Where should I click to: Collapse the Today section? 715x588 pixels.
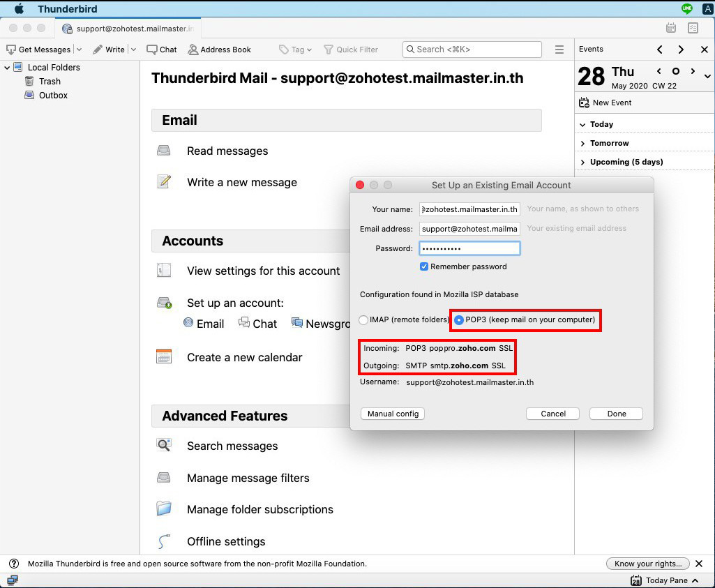tap(582, 124)
